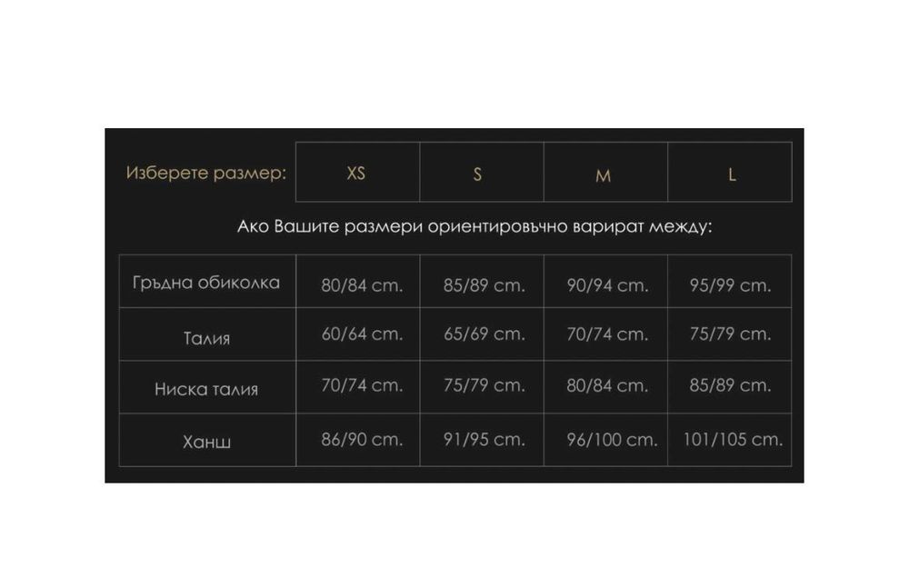The height and width of the screenshot is (588, 909).
Task: Click the 'Гръдна обиколка' row label
Action: pyautogui.click(x=207, y=283)
